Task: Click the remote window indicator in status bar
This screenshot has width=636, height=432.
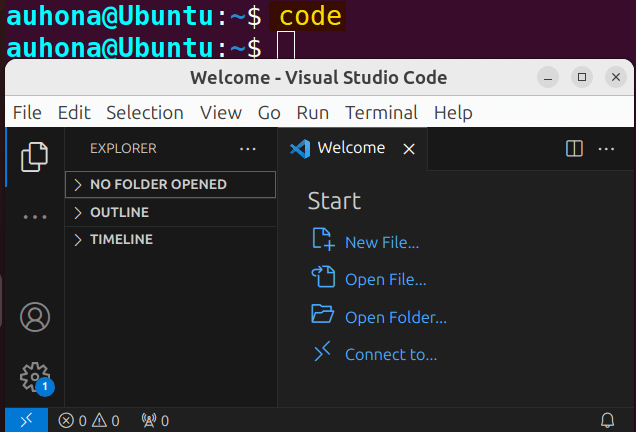Action: [x=26, y=420]
